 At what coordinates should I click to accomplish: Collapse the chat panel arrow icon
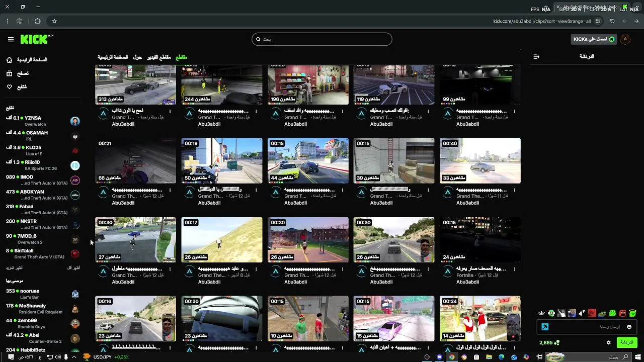pyautogui.click(x=536, y=57)
